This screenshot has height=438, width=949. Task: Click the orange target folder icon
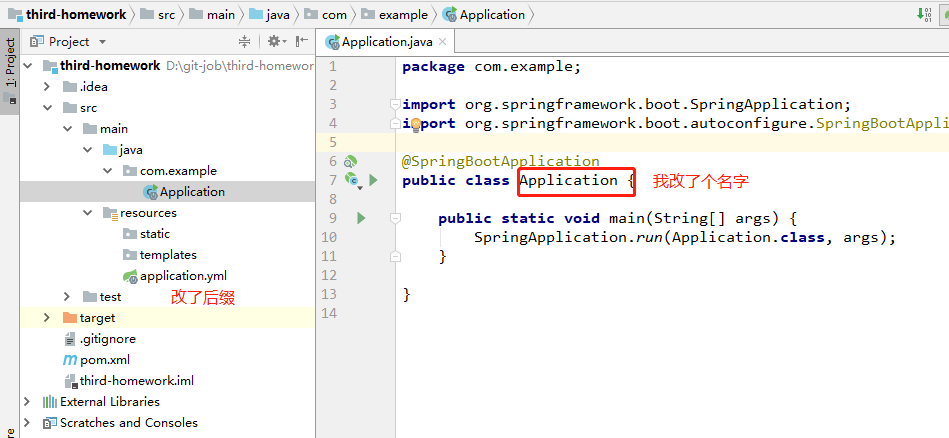[x=70, y=318]
